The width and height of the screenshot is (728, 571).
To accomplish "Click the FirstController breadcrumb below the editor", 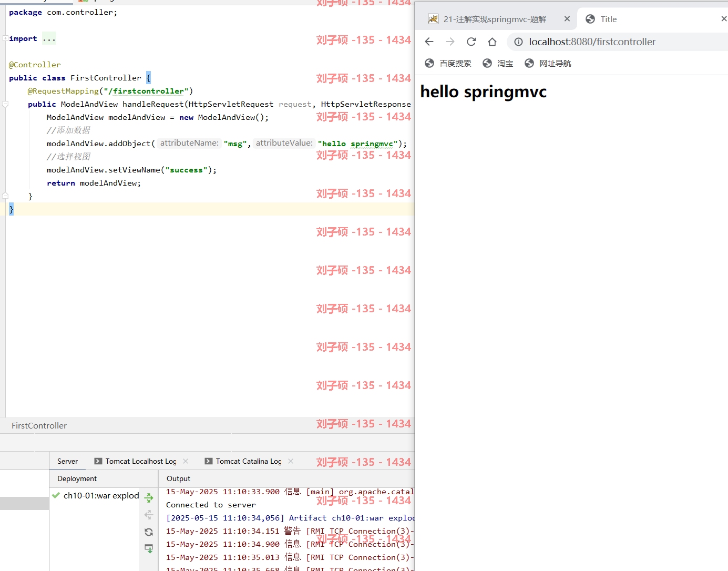I will tap(39, 426).
